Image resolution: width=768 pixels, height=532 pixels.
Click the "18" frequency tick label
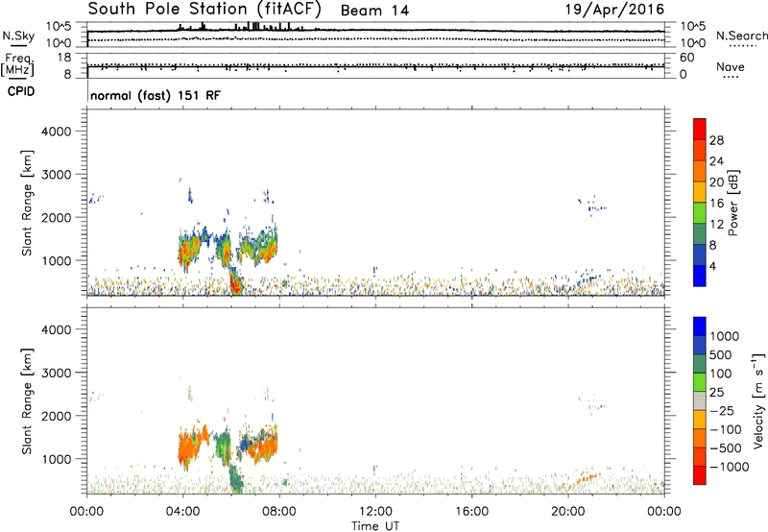click(63, 58)
